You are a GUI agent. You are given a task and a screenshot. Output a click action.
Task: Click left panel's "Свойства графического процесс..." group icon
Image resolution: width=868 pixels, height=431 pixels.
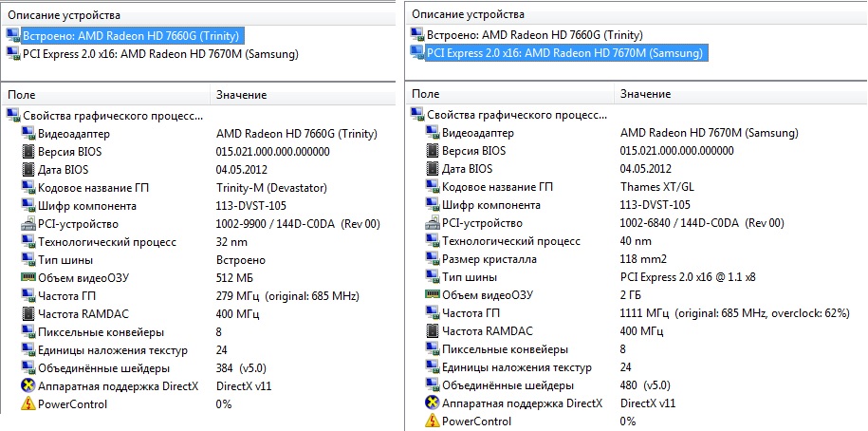pos(12,115)
